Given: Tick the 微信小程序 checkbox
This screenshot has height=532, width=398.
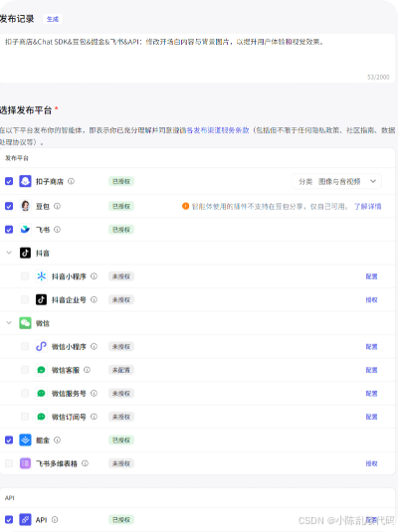Looking at the screenshot, I should (x=25, y=346).
